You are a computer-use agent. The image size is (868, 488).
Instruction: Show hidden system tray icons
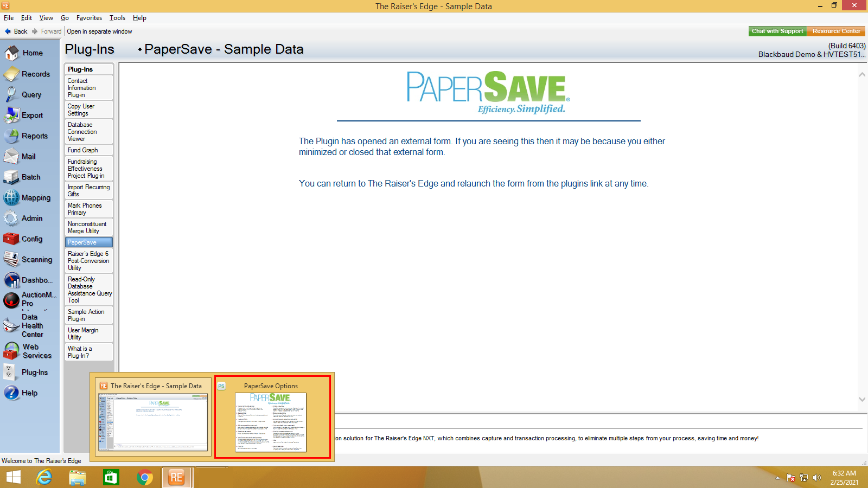777,478
